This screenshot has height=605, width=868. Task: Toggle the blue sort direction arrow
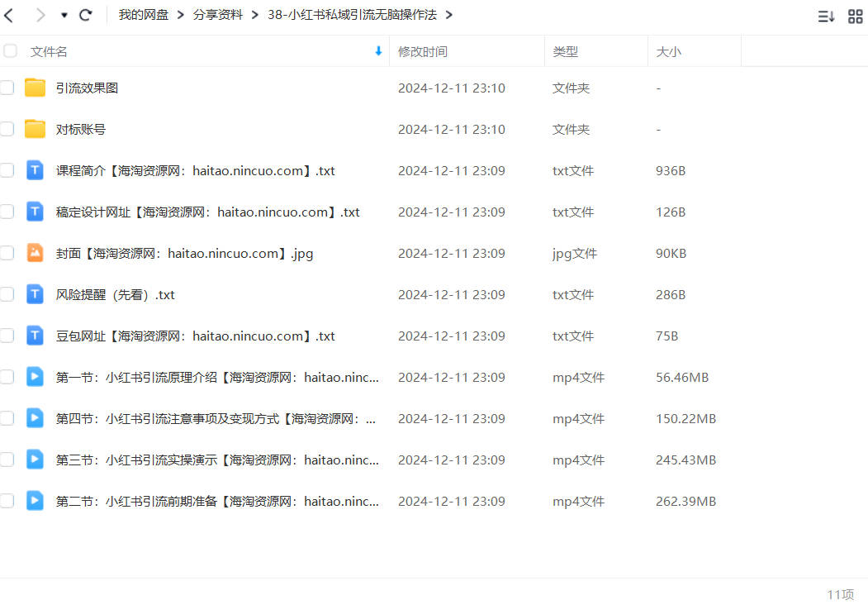click(x=378, y=51)
